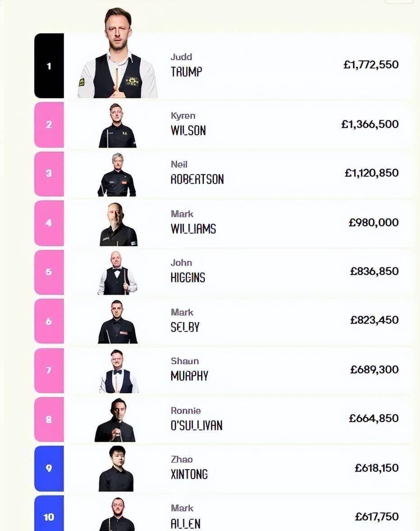Select the £1,772,550 prize money figure
This screenshot has height=531, width=420.
tap(371, 65)
